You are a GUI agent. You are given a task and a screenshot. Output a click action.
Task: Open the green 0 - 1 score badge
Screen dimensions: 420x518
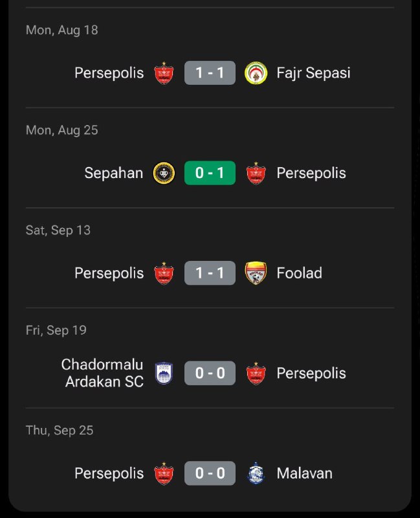point(210,173)
